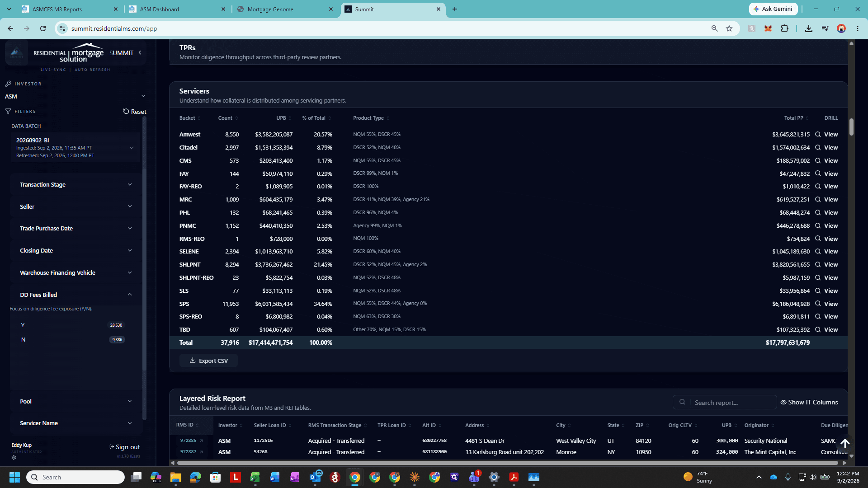Open the Chrome extensions puzzle icon

click(x=785, y=28)
